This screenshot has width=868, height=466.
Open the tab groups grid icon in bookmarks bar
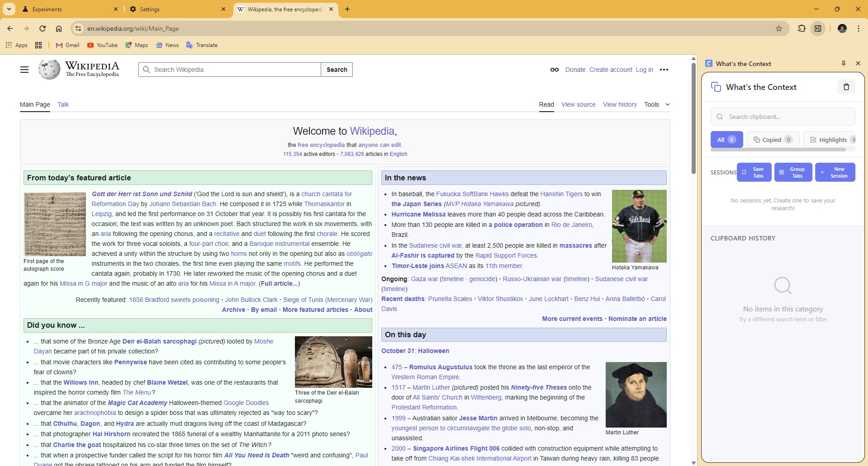(x=38, y=45)
